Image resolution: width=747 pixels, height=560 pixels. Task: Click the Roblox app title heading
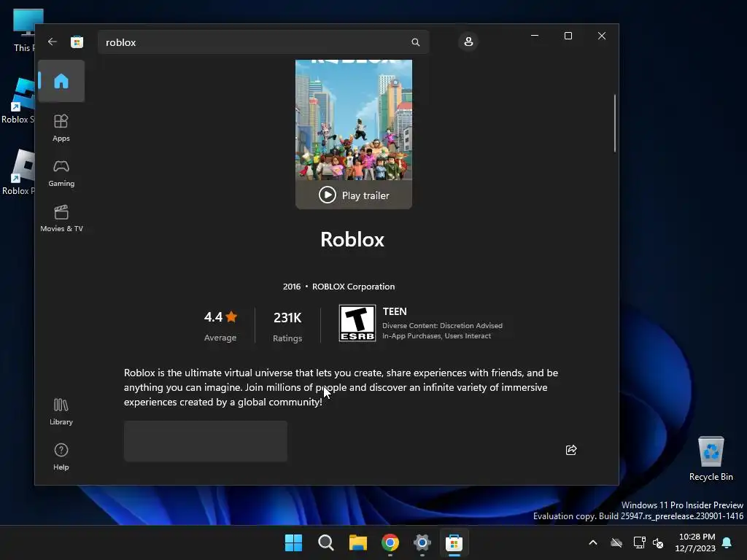pyautogui.click(x=352, y=239)
